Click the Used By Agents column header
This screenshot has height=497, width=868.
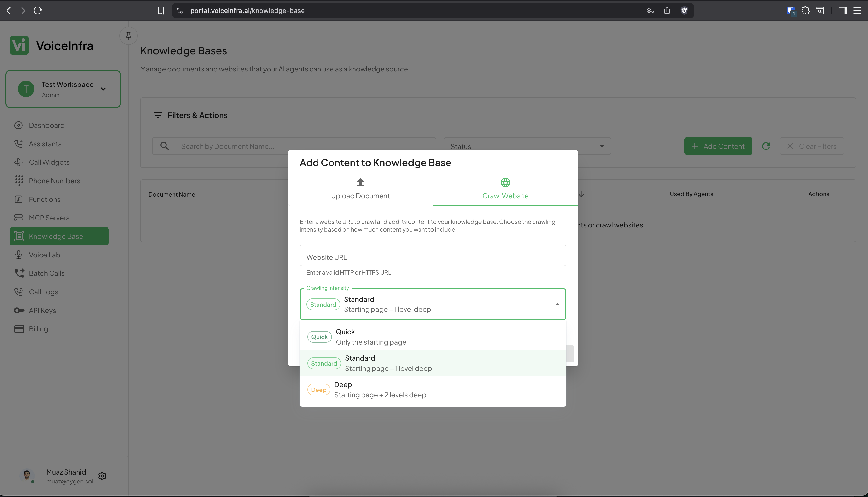click(x=691, y=194)
